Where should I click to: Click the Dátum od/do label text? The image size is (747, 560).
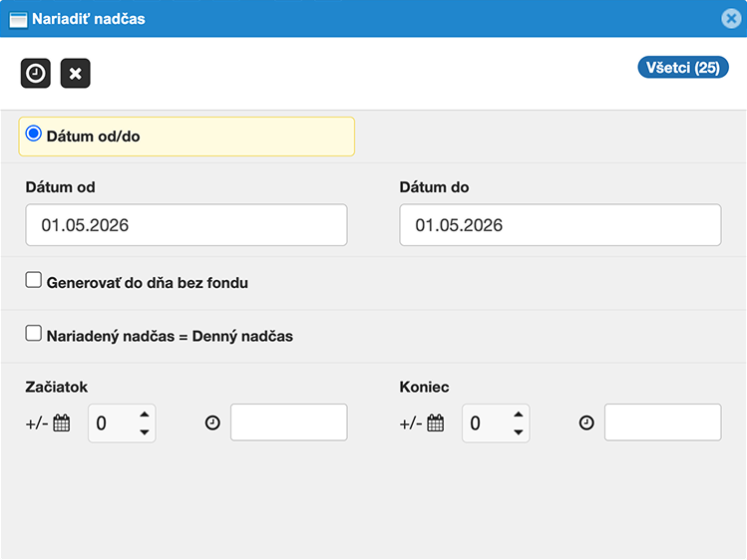[x=94, y=137]
